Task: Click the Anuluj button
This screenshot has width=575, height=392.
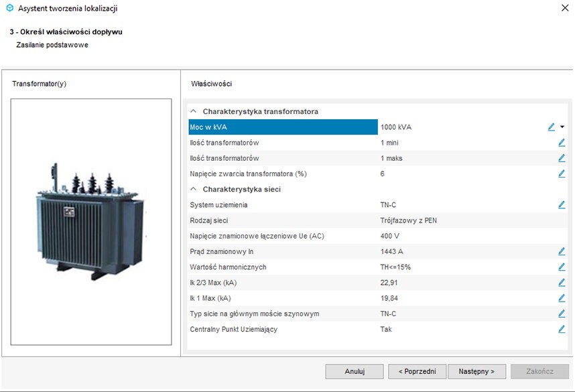Action: click(355, 371)
